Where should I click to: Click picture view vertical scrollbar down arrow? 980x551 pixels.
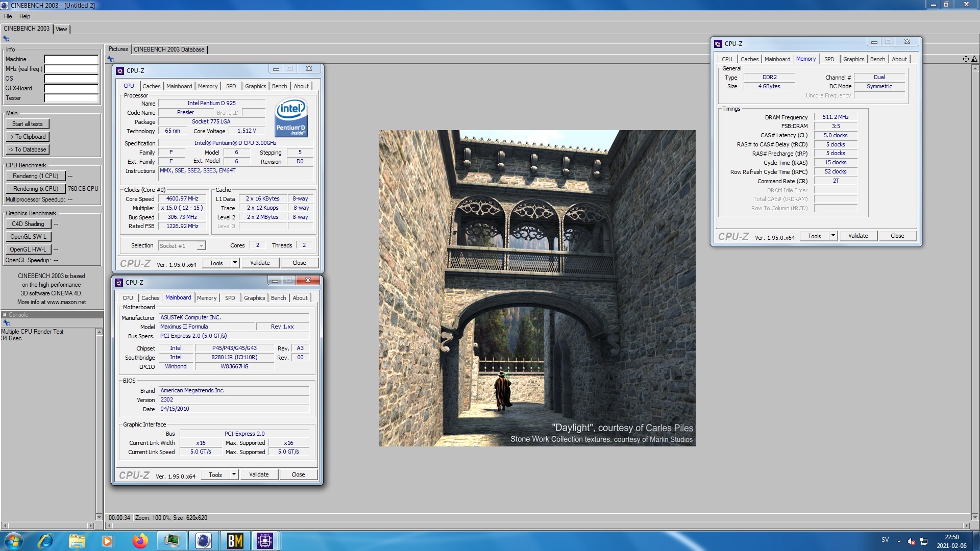974,517
